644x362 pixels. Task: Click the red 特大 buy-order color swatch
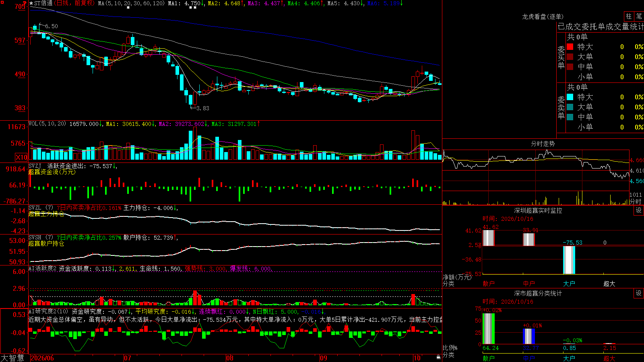tap(570, 47)
